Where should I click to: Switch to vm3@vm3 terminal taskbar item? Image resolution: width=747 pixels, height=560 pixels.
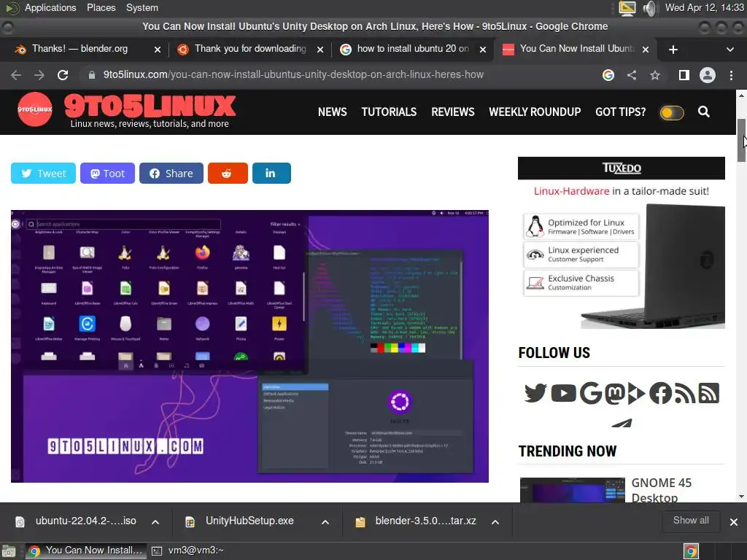[x=189, y=551]
